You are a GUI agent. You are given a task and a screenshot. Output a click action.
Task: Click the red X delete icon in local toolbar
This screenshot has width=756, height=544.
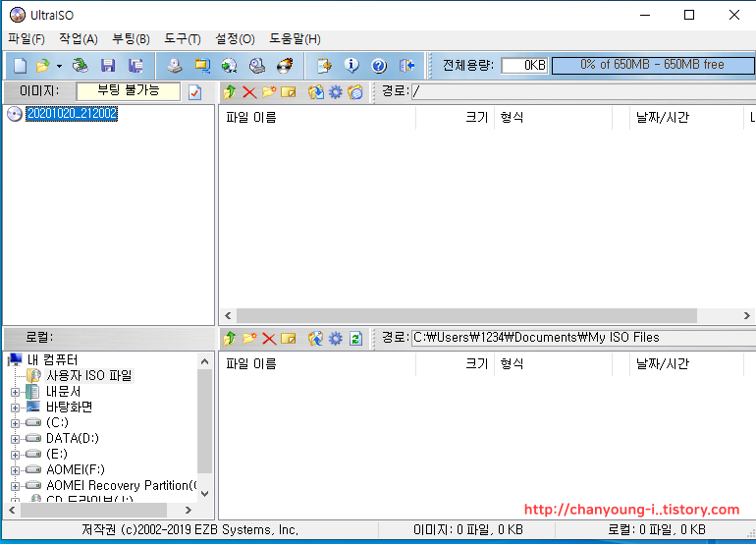pyautogui.click(x=269, y=339)
